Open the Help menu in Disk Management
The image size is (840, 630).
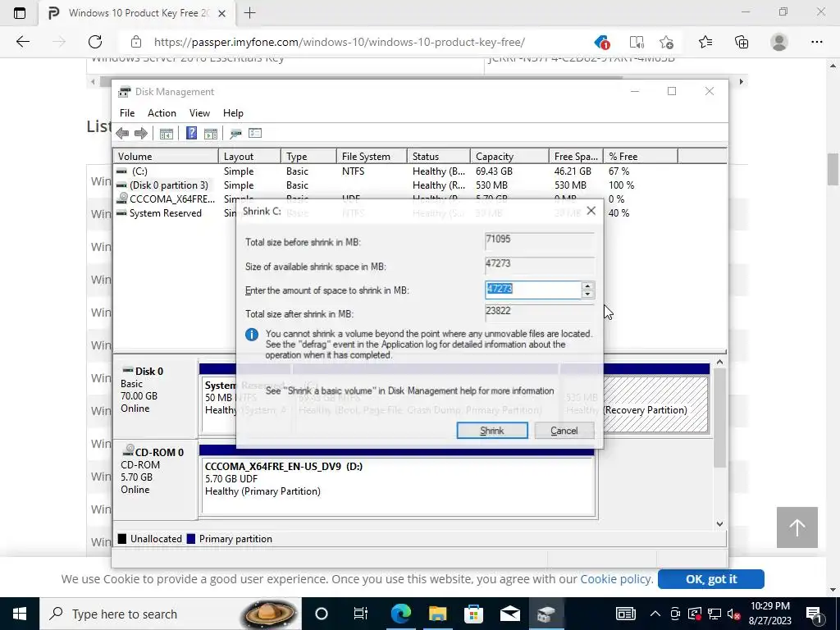[x=233, y=113]
